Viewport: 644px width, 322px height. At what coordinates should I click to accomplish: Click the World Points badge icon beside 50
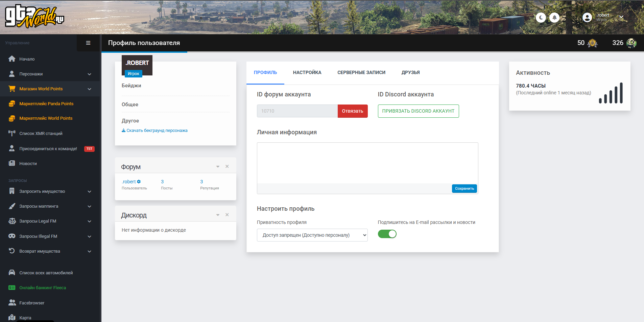click(x=592, y=43)
